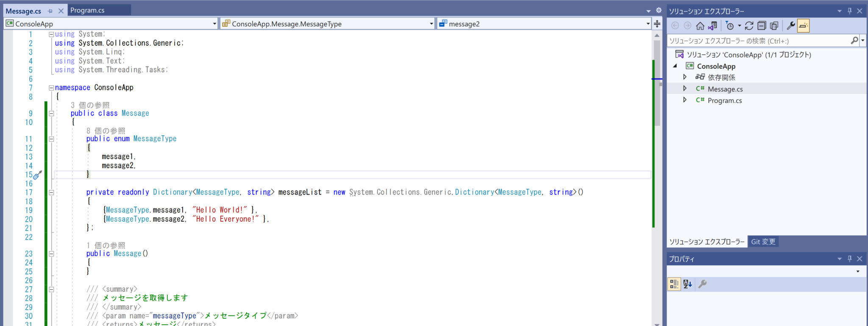Switch views with the solution/folder view icon
The image size is (868, 326).
coord(712,26)
